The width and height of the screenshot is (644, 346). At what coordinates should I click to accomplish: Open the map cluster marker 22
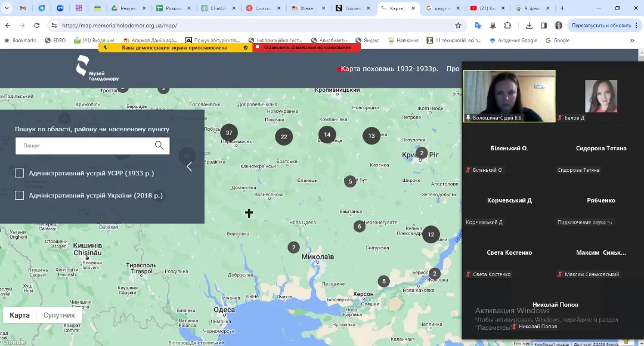284,137
